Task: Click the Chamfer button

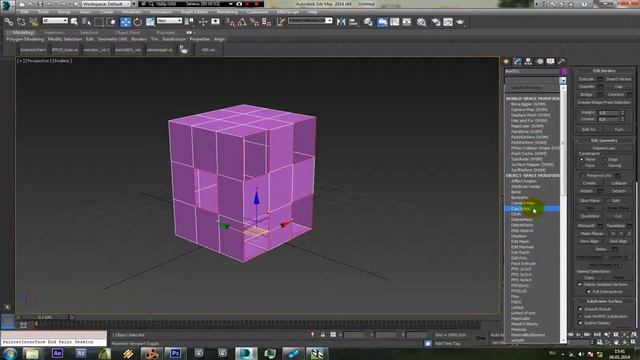Action: [587, 87]
